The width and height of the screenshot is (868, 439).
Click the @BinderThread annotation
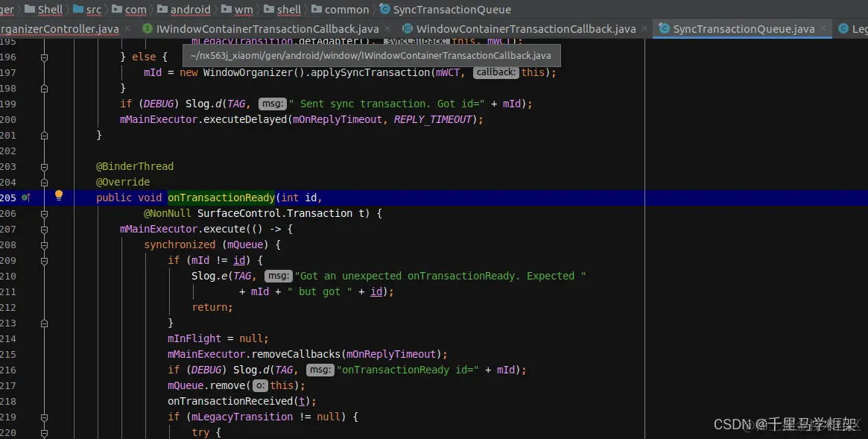click(135, 166)
